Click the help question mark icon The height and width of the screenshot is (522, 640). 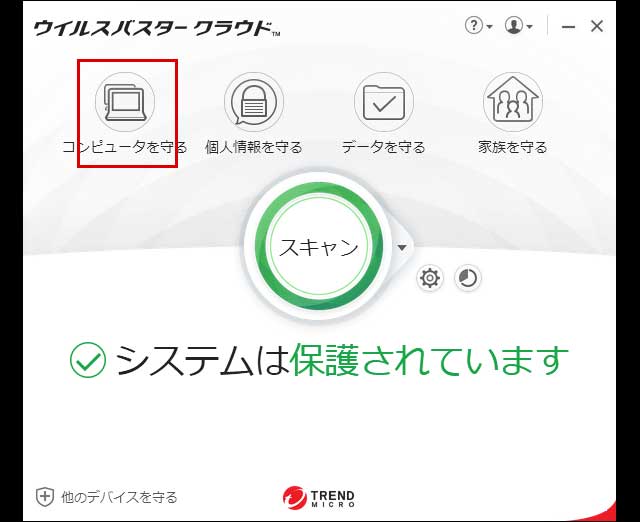[x=474, y=26]
